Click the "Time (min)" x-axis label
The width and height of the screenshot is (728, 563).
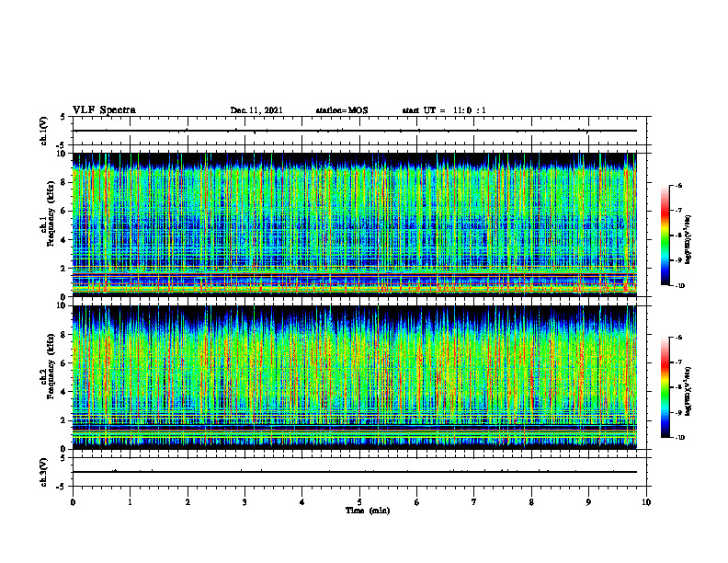click(368, 511)
